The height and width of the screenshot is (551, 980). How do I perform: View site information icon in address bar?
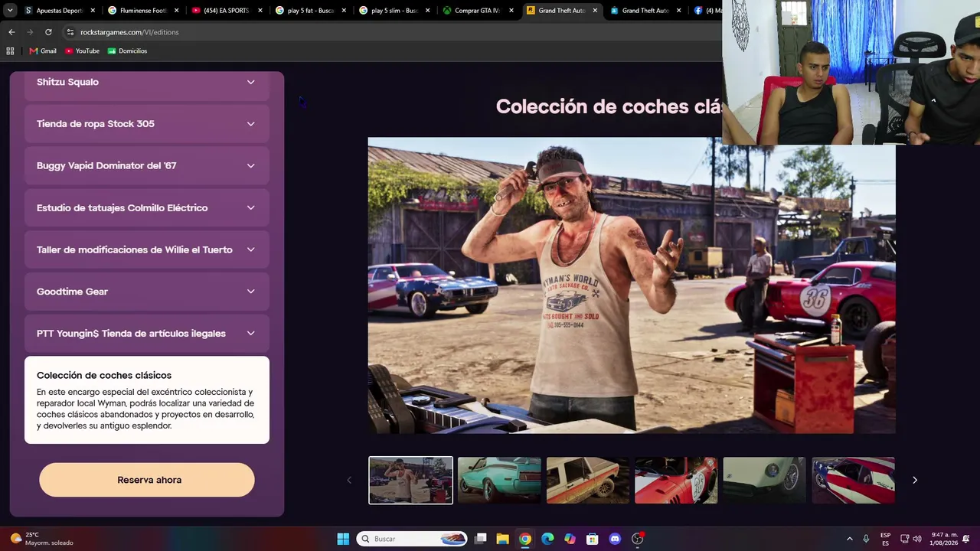[70, 32]
